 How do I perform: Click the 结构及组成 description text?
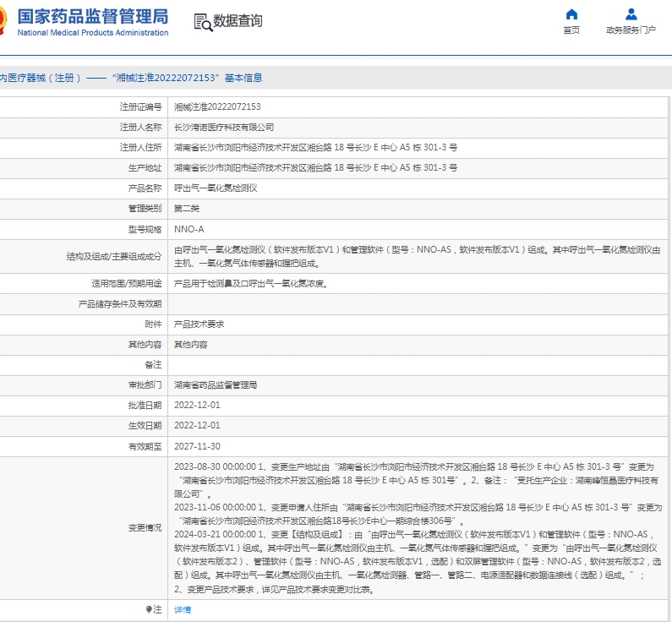[x=417, y=256]
